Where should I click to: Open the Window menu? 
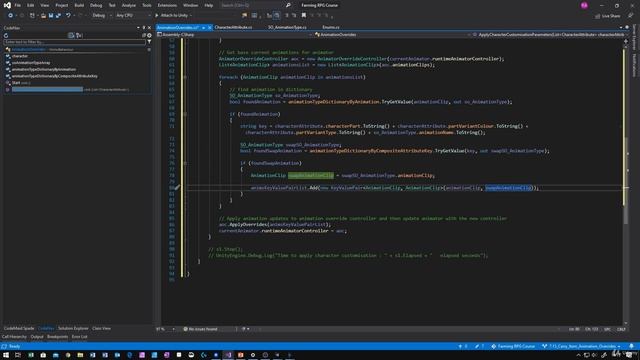(x=190, y=5)
